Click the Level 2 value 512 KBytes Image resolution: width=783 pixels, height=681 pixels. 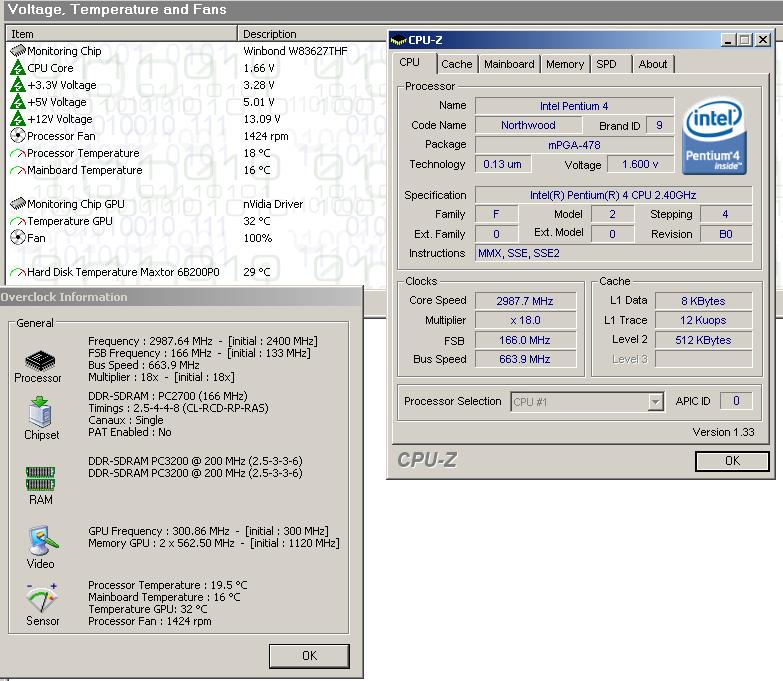pos(703,340)
